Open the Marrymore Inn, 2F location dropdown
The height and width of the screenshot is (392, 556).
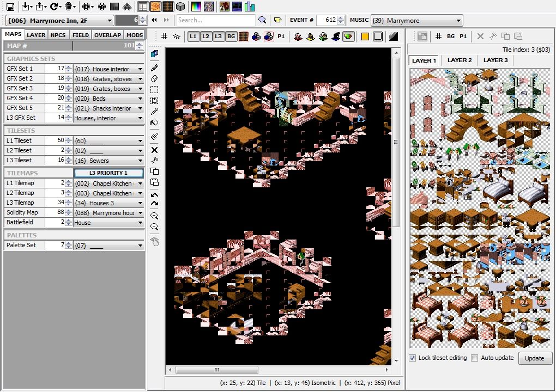click(x=59, y=20)
